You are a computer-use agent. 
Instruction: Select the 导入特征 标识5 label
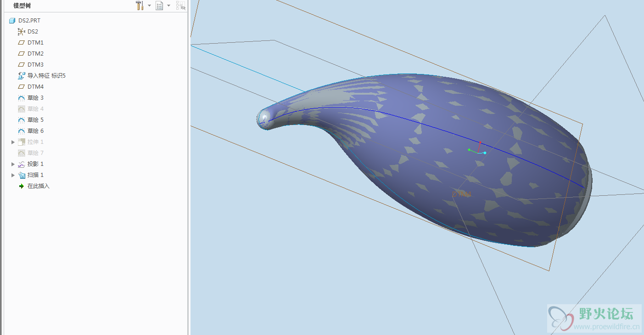coord(46,76)
